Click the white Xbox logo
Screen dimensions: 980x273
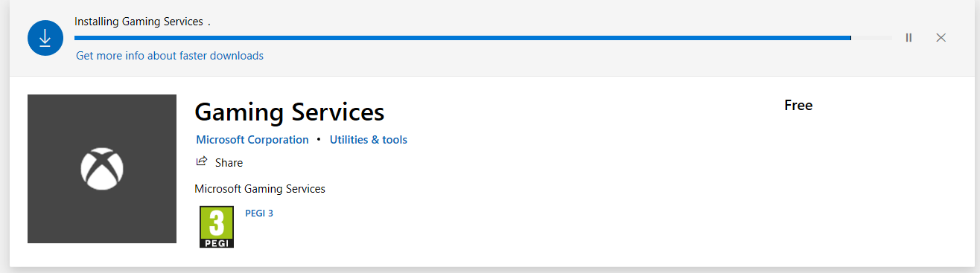[x=102, y=169]
